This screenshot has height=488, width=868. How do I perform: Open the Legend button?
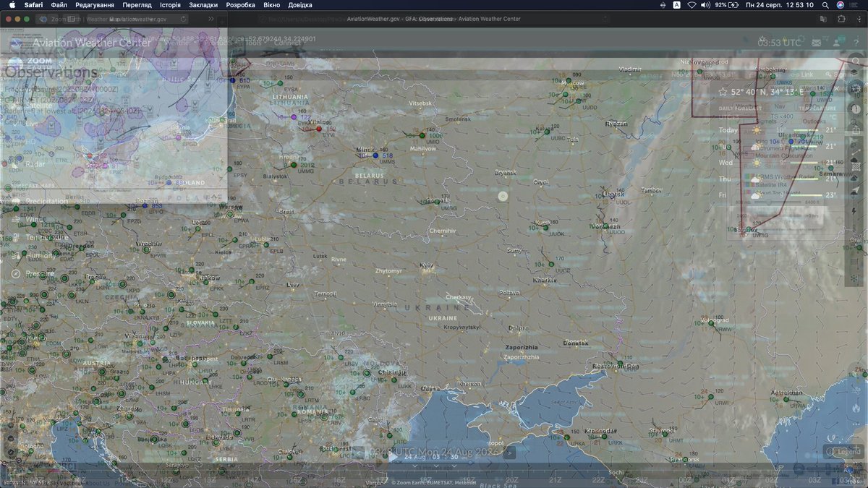(x=844, y=451)
